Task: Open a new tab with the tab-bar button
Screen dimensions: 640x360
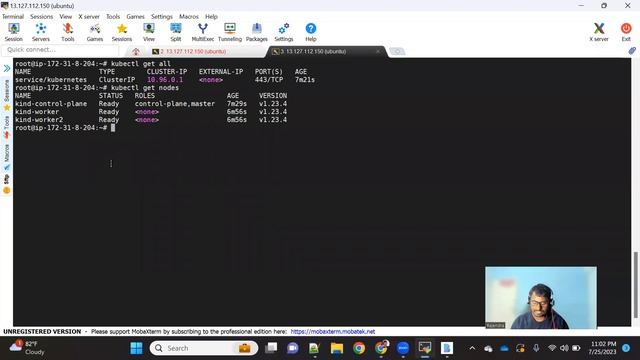Action: click(397, 51)
